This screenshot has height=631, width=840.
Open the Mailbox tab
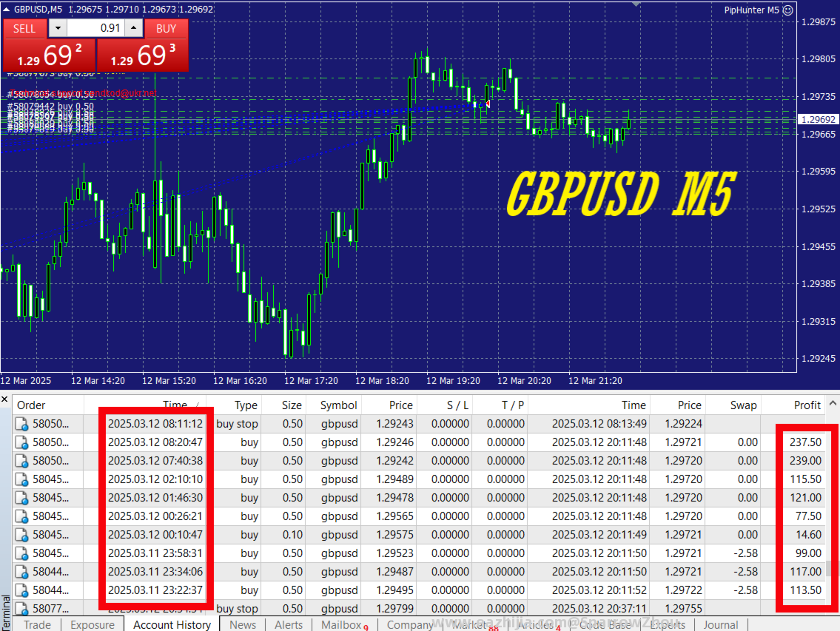(x=344, y=624)
